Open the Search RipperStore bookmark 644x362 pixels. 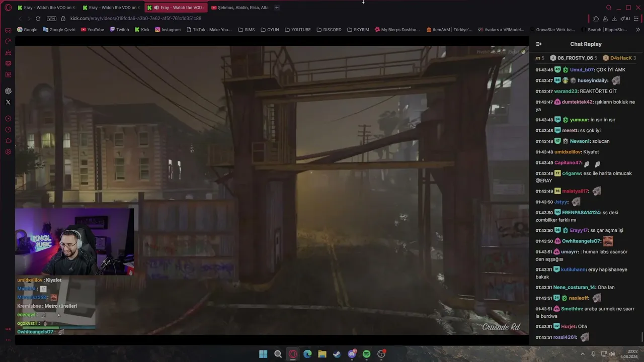[x=604, y=30]
